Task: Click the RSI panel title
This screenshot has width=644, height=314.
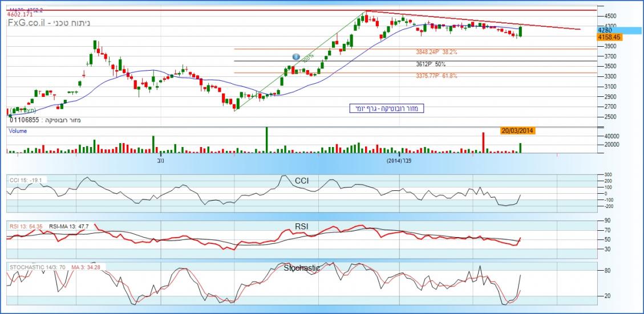Action: coord(302,227)
